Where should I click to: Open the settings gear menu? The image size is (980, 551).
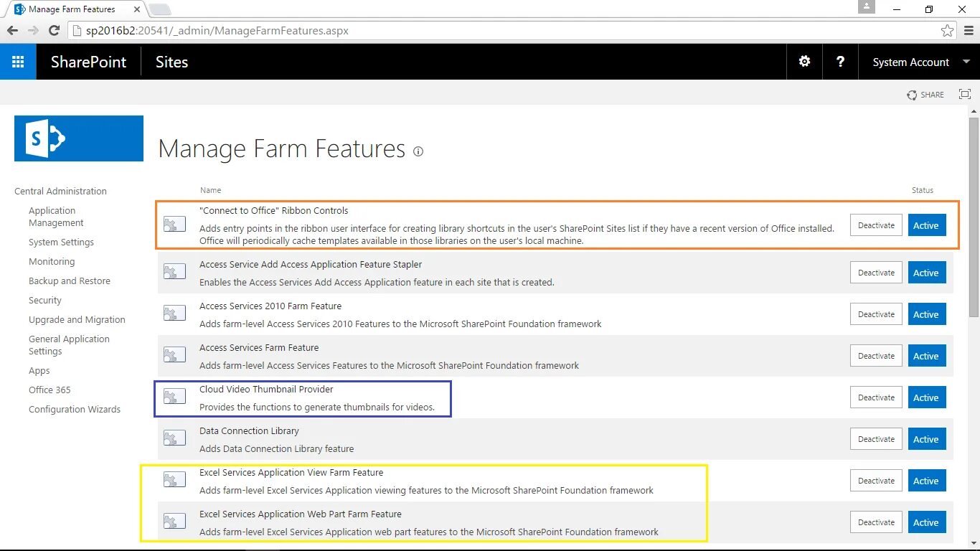[x=805, y=62]
